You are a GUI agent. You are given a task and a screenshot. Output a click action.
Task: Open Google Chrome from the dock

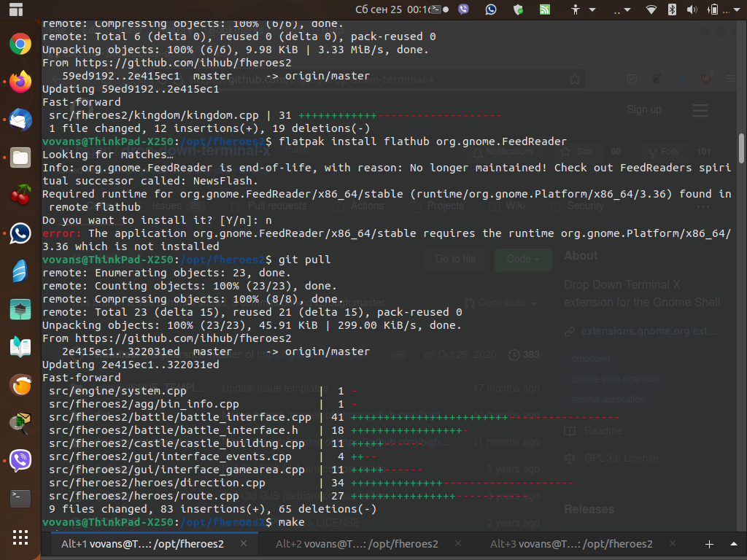click(20, 44)
